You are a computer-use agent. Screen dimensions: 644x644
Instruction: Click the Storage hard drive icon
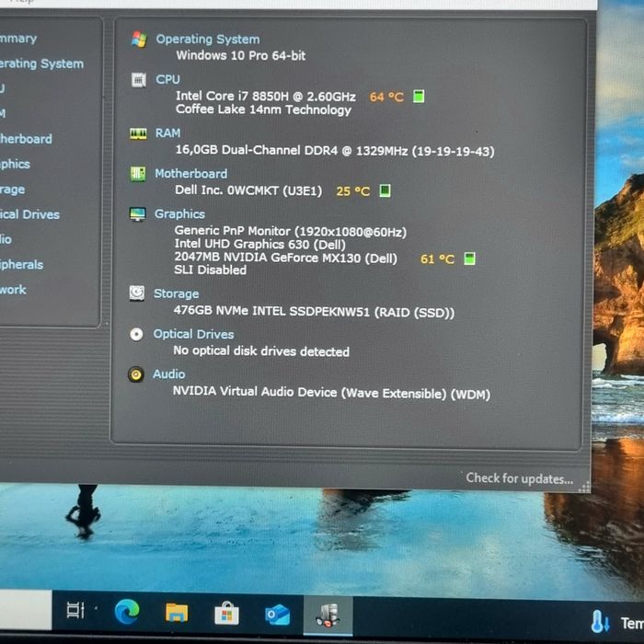tap(137, 293)
